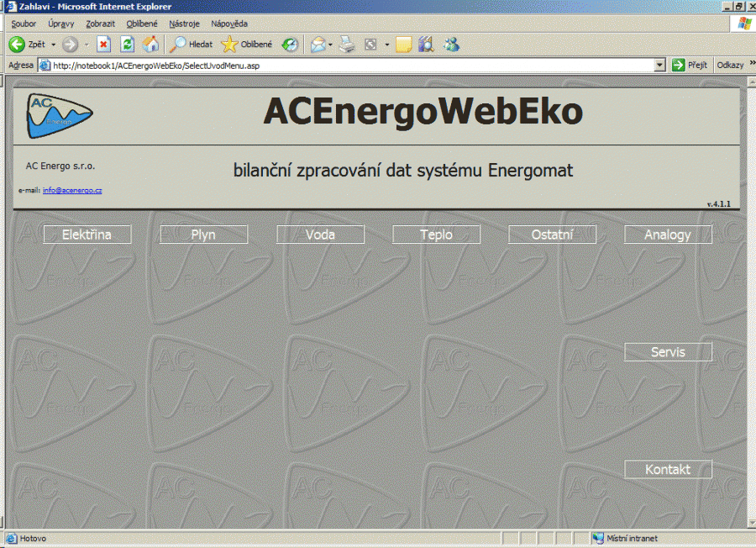
Task: Open the Plyn section
Action: pyautogui.click(x=203, y=234)
